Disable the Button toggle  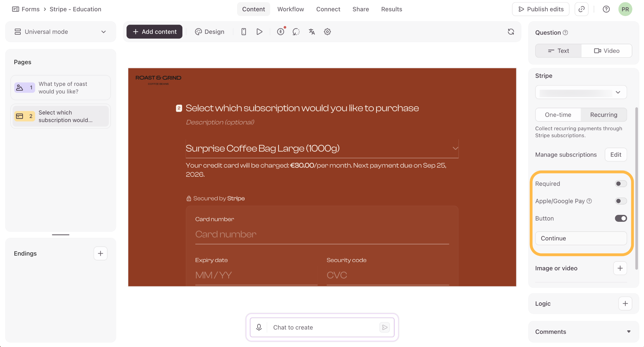(621, 218)
